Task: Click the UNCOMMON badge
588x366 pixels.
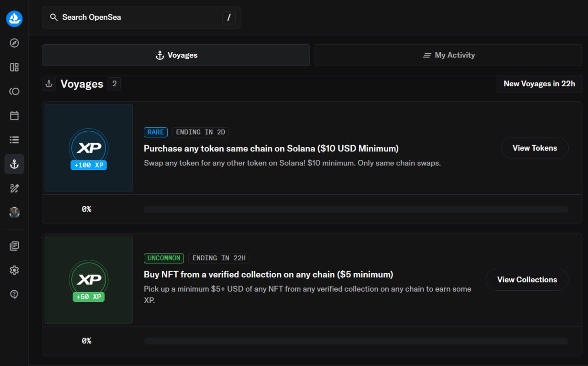Action: point(164,258)
